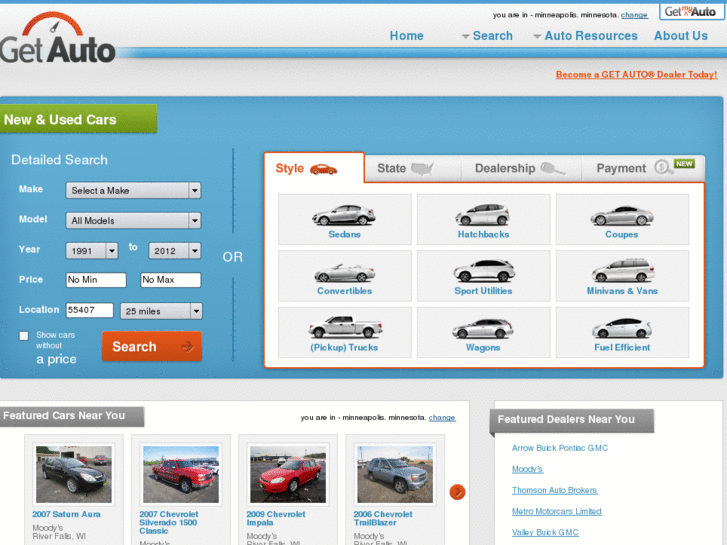Open Arrow Buick Pontiac GMC dealer link
The width and height of the screenshot is (727, 545).
click(560, 448)
